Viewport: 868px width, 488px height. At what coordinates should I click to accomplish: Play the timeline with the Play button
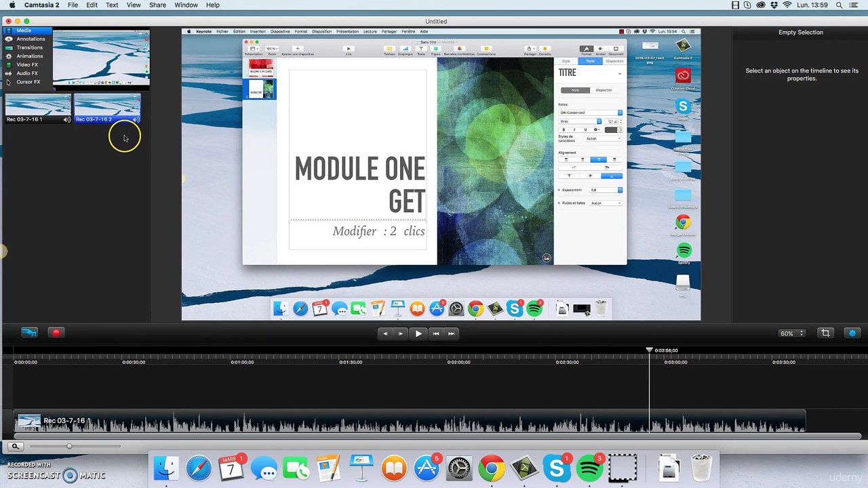click(x=418, y=333)
